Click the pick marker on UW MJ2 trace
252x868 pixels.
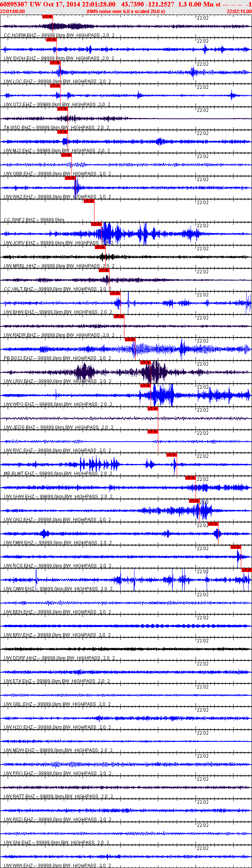[x=63, y=132]
